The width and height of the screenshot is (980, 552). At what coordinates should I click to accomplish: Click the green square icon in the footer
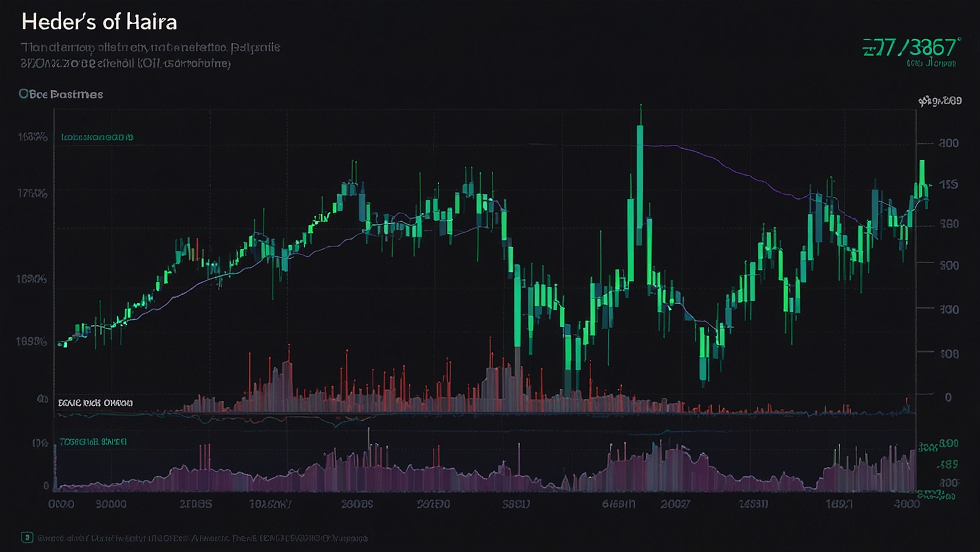click(27, 537)
